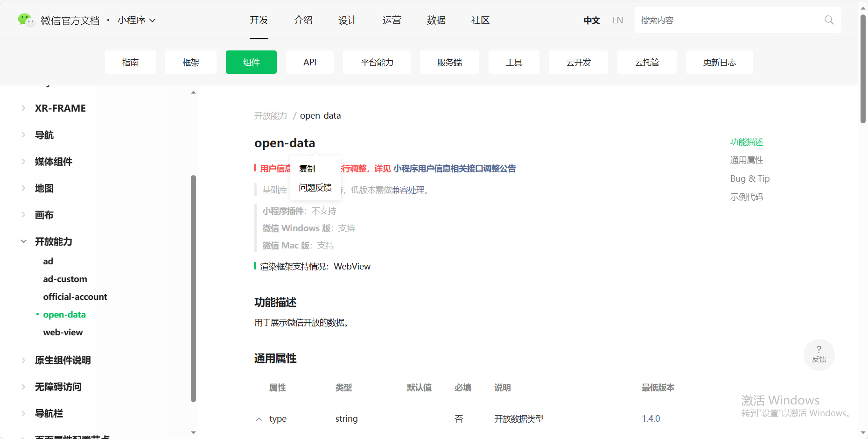Screen dimensions: 868x439
Task: Open the 平台能力 sub-navigation button
Action: [377, 62]
